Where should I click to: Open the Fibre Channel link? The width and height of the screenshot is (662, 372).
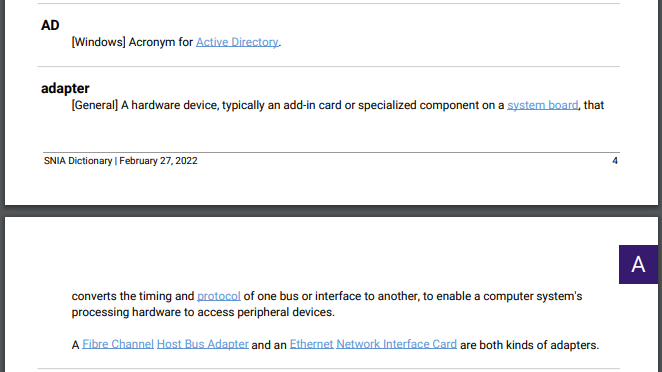click(118, 344)
